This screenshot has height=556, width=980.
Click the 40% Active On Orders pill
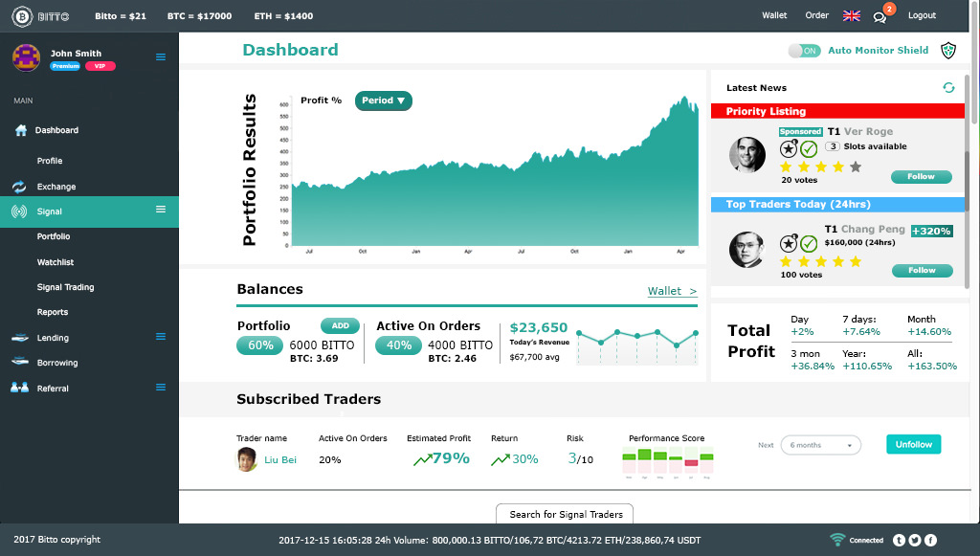398,345
